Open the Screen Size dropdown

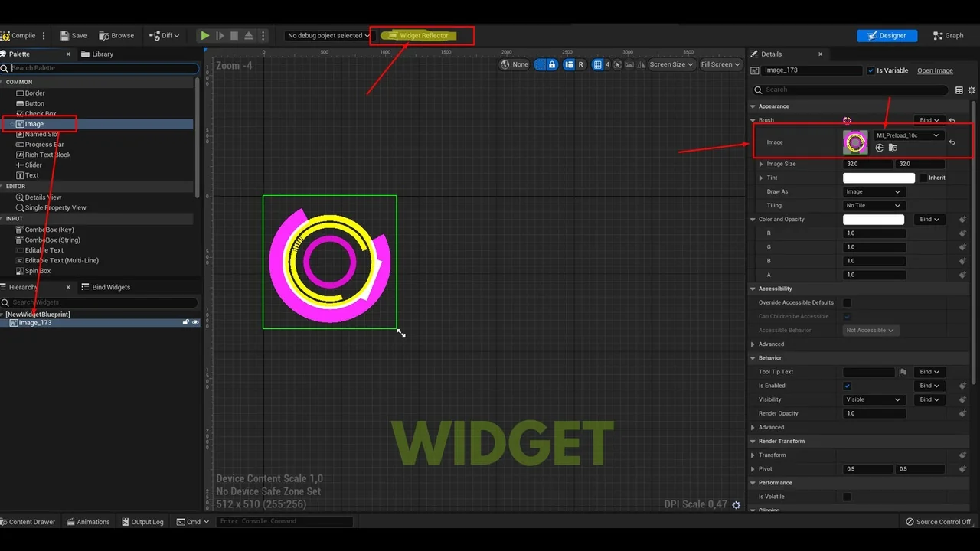pyautogui.click(x=670, y=64)
